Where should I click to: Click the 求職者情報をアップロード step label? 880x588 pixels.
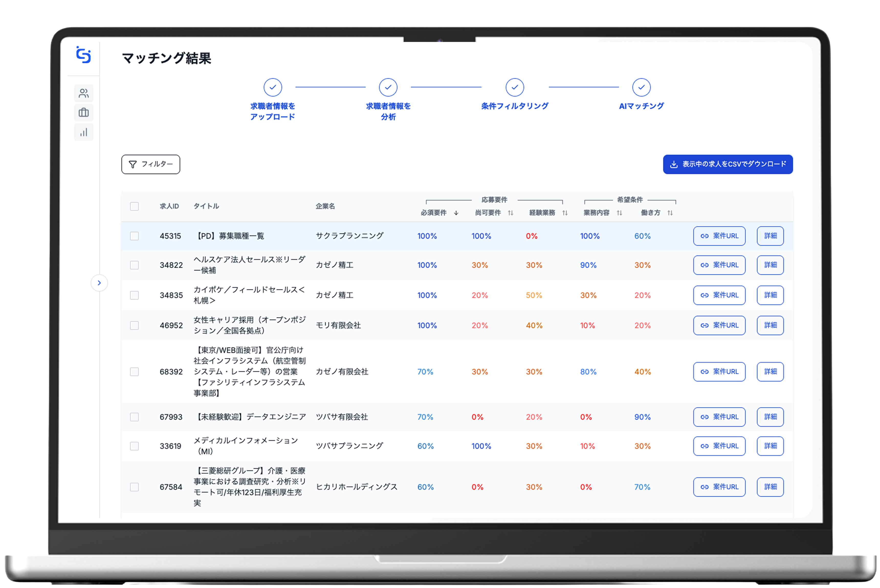(272, 111)
